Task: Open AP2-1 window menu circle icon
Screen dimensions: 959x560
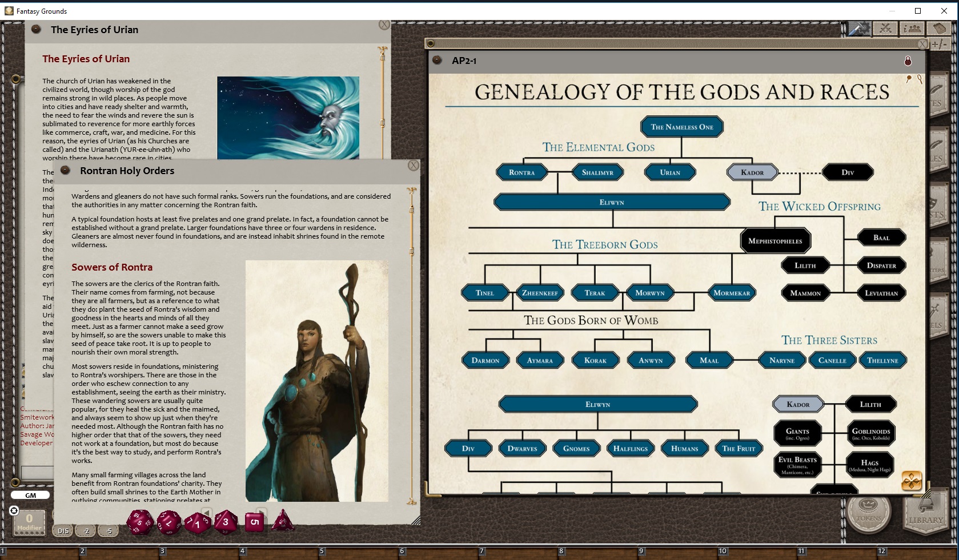Action: tap(438, 61)
